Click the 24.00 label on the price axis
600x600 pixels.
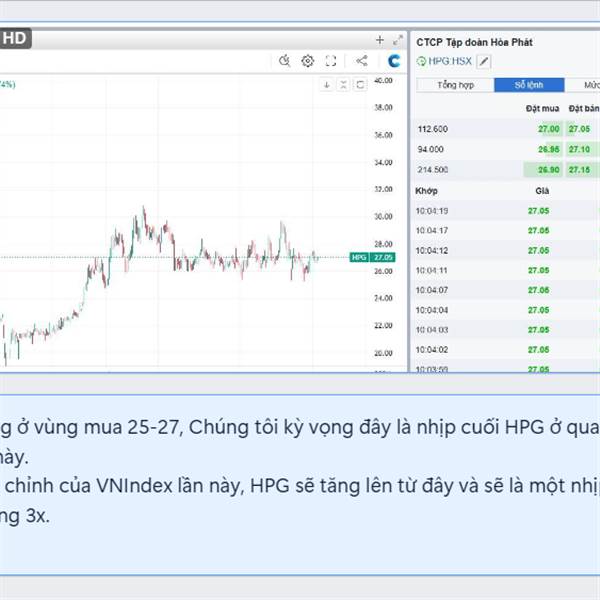tap(383, 298)
